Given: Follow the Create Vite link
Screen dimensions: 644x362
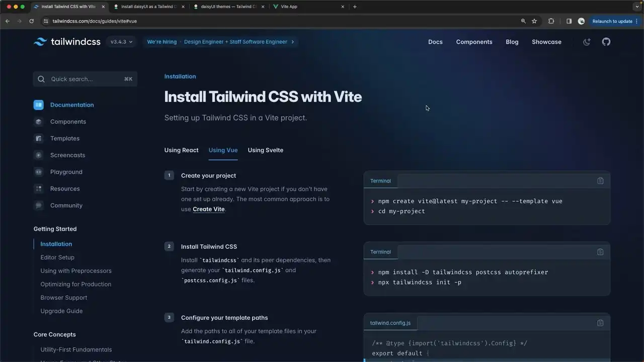Looking at the screenshot, I should click(209, 209).
